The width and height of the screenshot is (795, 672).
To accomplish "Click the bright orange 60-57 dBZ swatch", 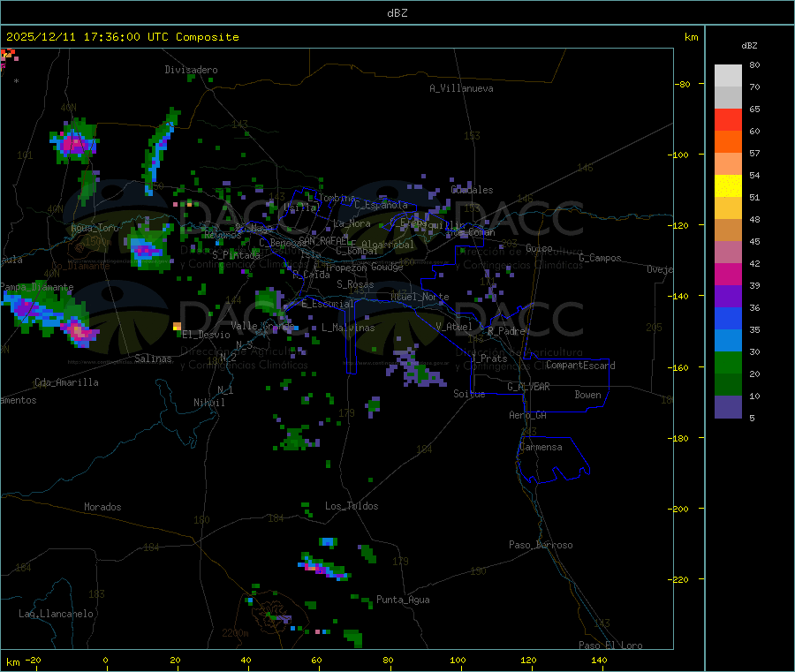I will (x=728, y=142).
